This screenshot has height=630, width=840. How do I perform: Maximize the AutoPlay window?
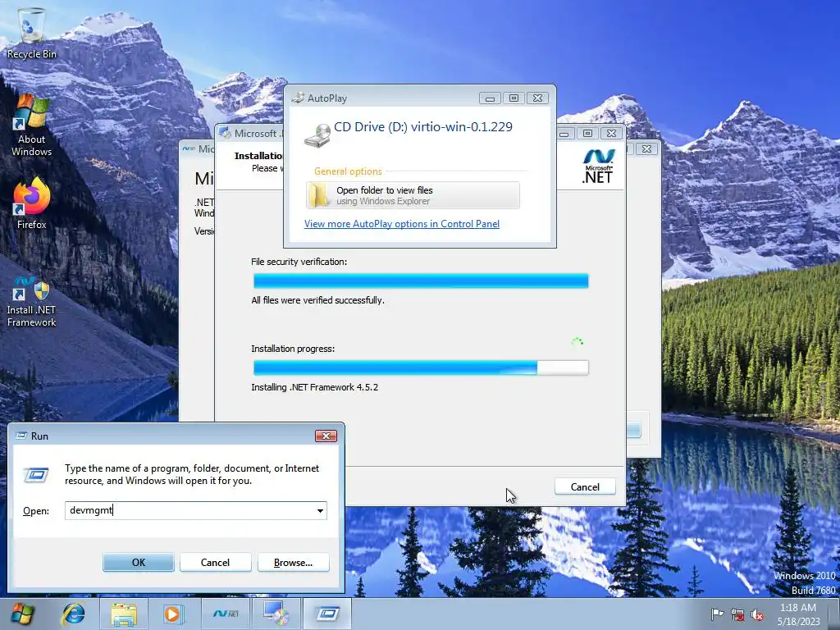(x=514, y=98)
